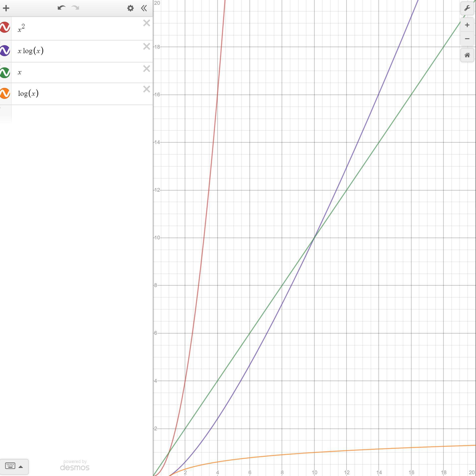Image resolution: width=476 pixels, height=476 pixels.
Task: Toggle the orange log(x) curve color icon
Action: tap(5, 93)
